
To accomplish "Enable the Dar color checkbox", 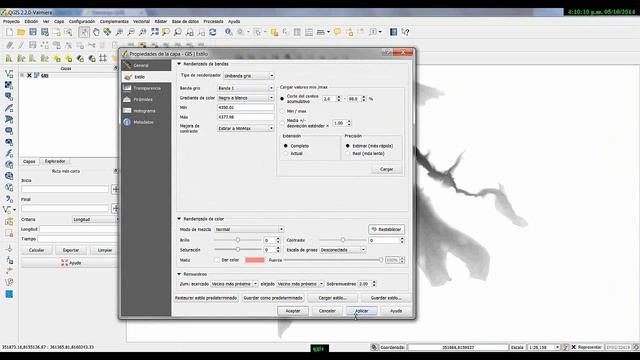I will pos(217,260).
